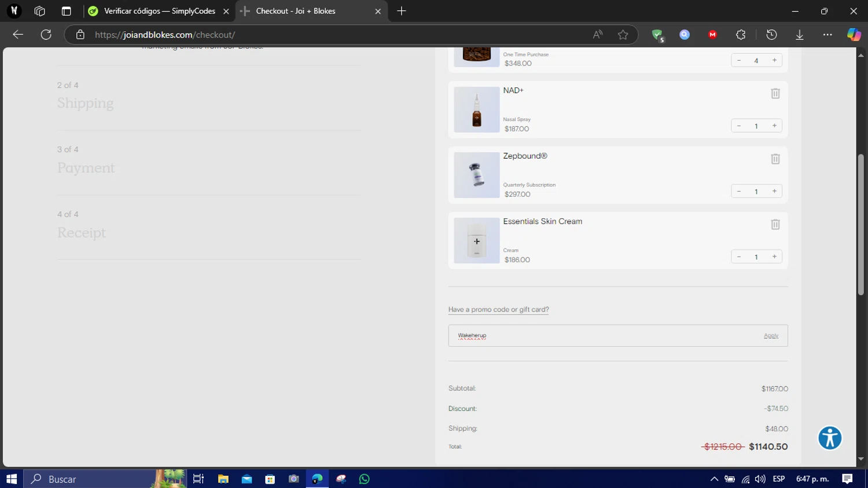Open Copilot sidebar
The image size is (868, 488).
[x=854, y=35]
